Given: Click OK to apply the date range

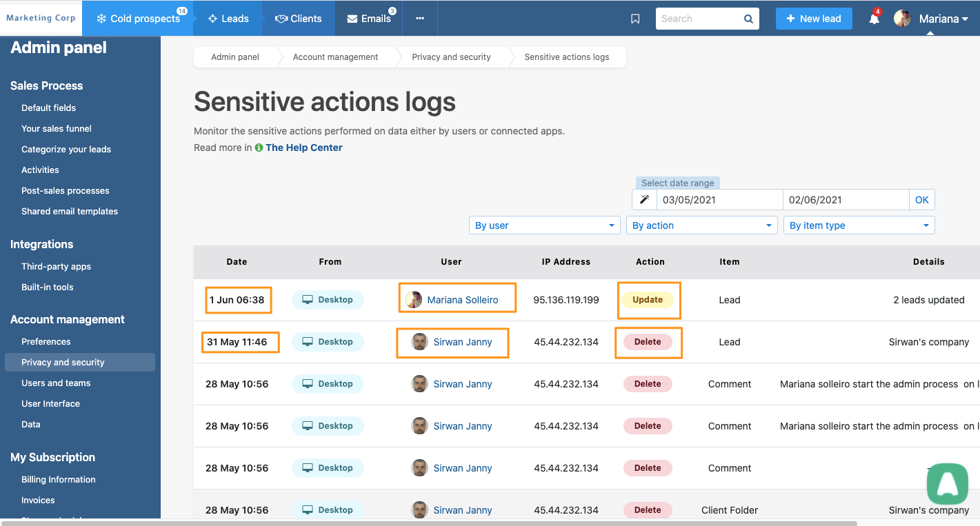Looking at the screenshot, I should [921, 199].
